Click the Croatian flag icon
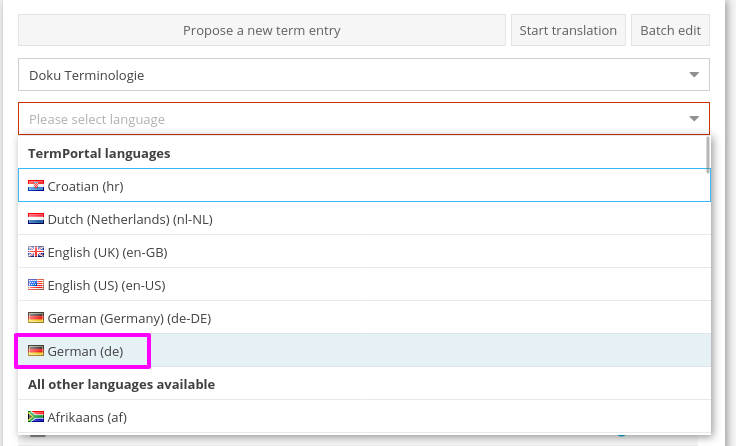Viewport: 736px width, 446px height. pos(36,186)
